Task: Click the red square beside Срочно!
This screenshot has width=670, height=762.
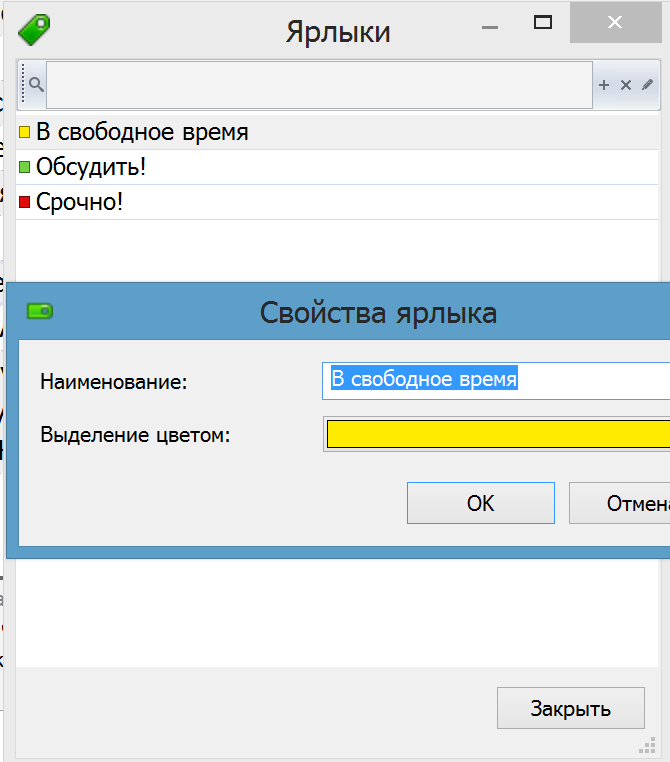Action: (25, 202)
